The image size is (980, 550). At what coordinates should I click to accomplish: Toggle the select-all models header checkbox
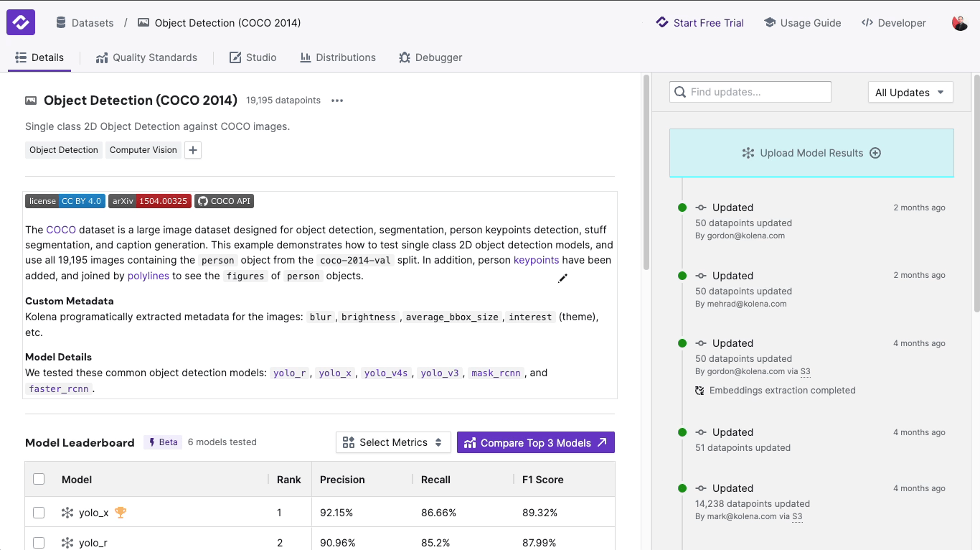point(39,479)
